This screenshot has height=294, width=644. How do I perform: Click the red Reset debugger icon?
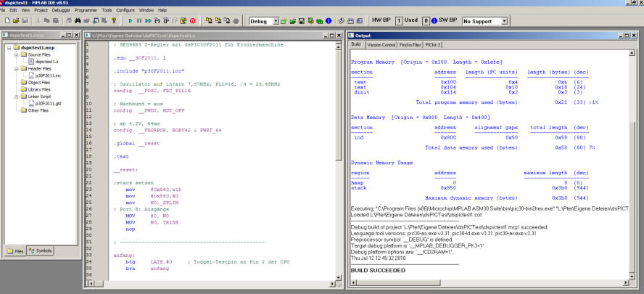(x=191, y=21)
